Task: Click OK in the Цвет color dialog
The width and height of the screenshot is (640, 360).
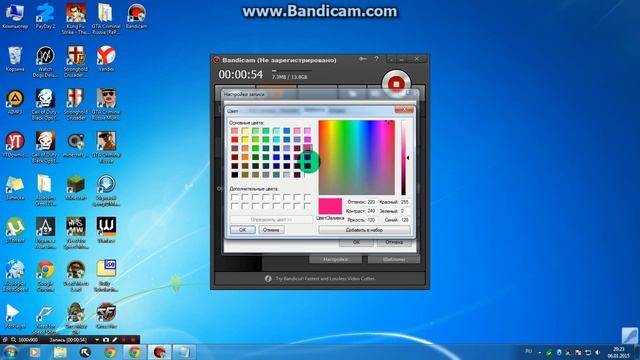Action: click(x=242, y=230)
